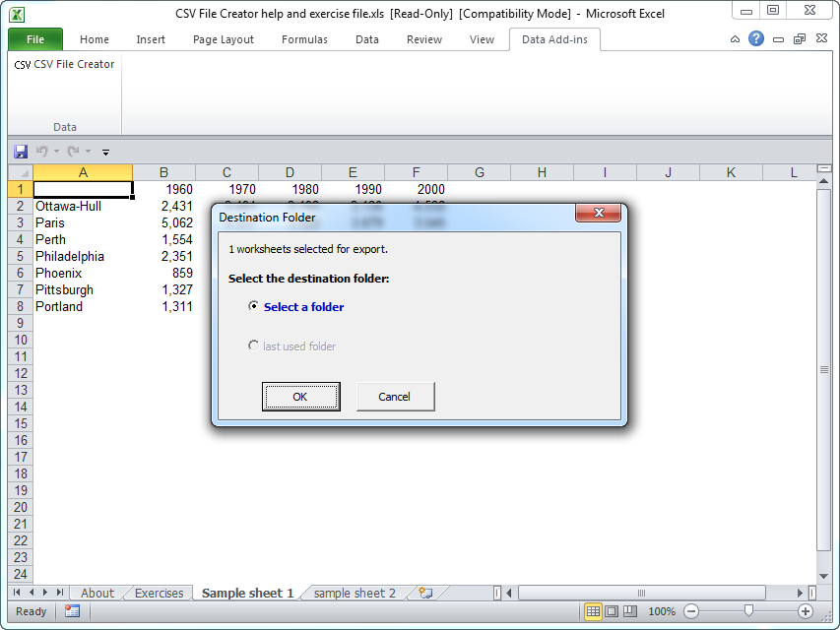Image resolution: width=840 pixels, height=630 pixels.
Task: Switch to the View ribbon tab
Action: pyautogui.click(x=482, y=39)
